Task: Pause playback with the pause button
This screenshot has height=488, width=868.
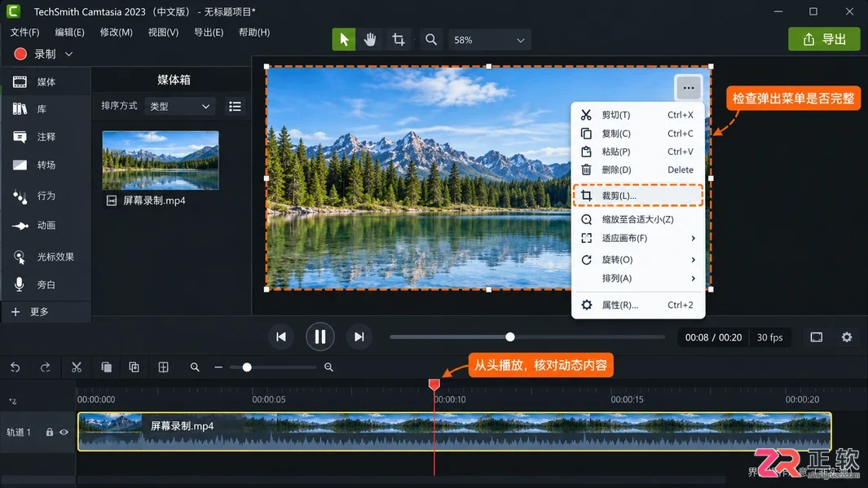Action: 320,336
